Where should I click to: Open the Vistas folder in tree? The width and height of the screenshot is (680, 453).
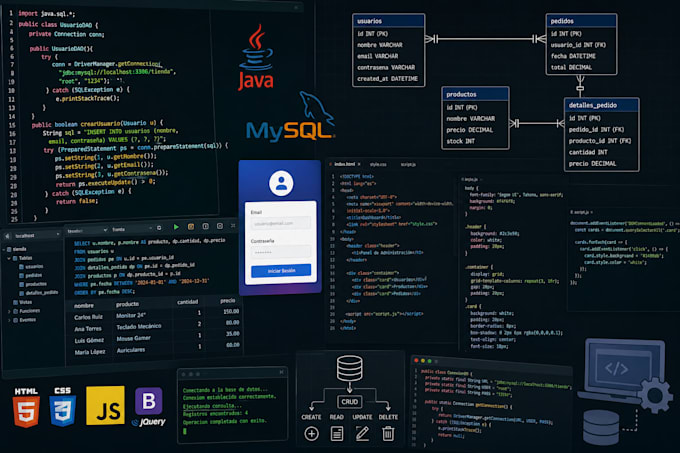point(23,302)
